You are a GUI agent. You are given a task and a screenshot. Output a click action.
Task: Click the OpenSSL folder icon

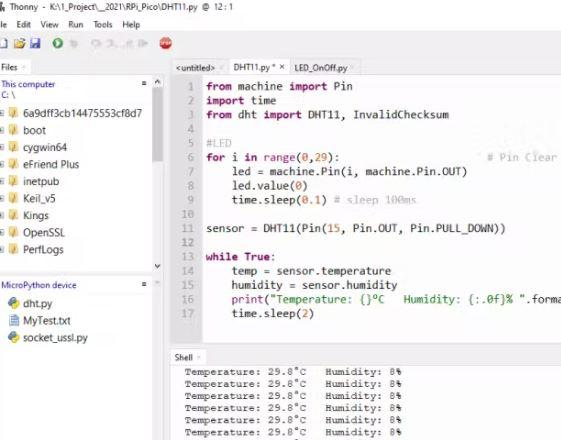[13, 232]
